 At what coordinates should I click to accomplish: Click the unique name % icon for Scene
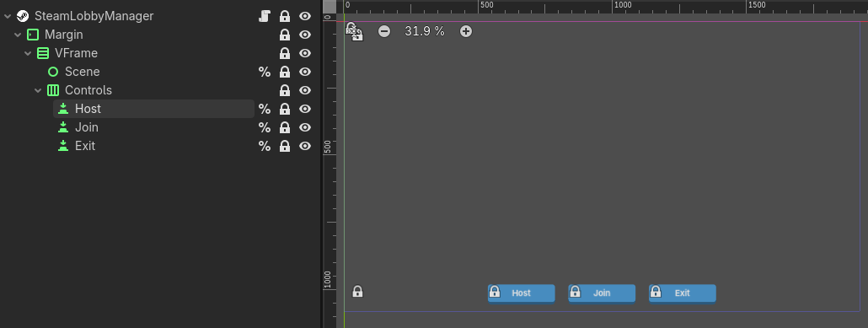[265, 72]
